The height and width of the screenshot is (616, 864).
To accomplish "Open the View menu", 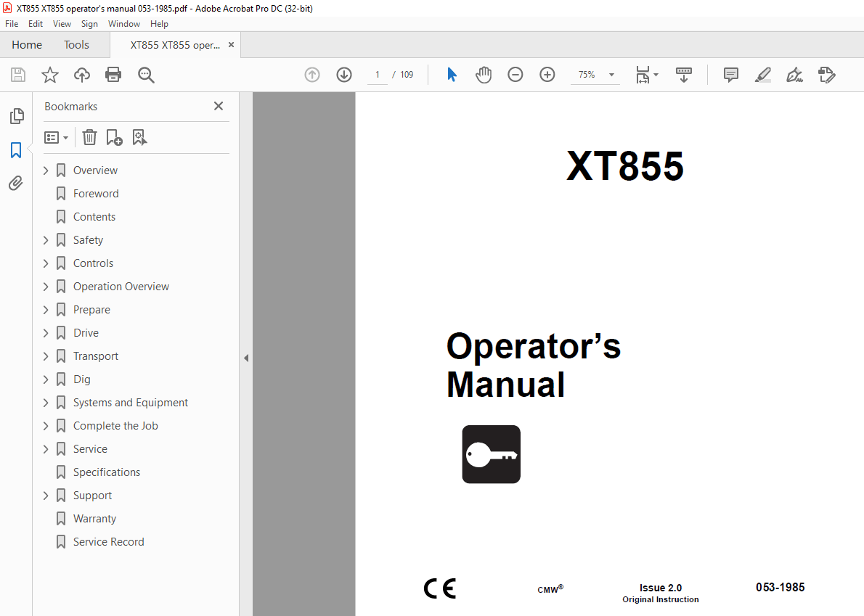I will (62, 23).
